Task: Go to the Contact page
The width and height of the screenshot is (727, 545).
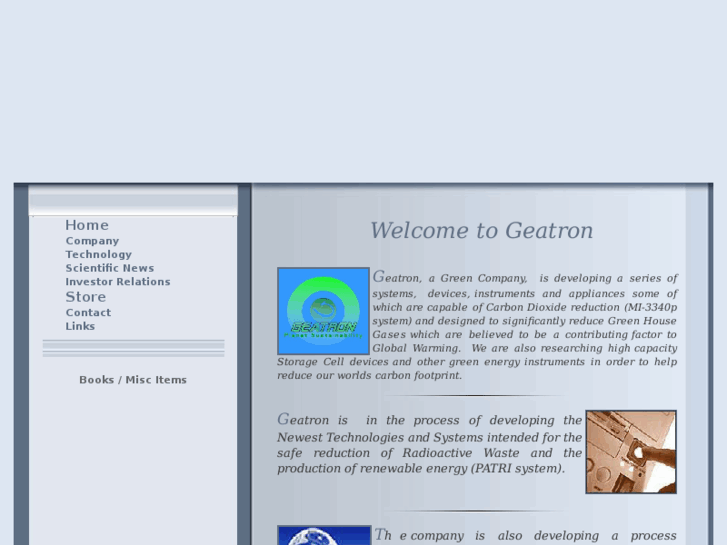Action: [88, 313]
